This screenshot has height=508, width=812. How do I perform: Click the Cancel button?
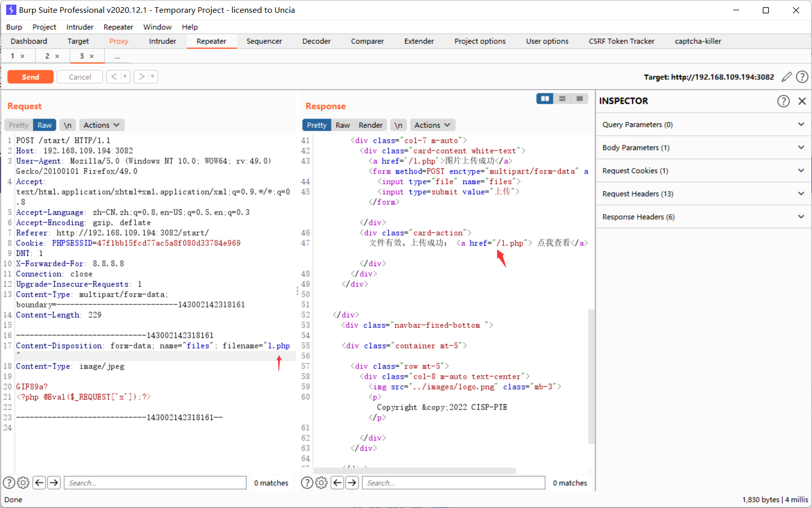tap(80, 77)
